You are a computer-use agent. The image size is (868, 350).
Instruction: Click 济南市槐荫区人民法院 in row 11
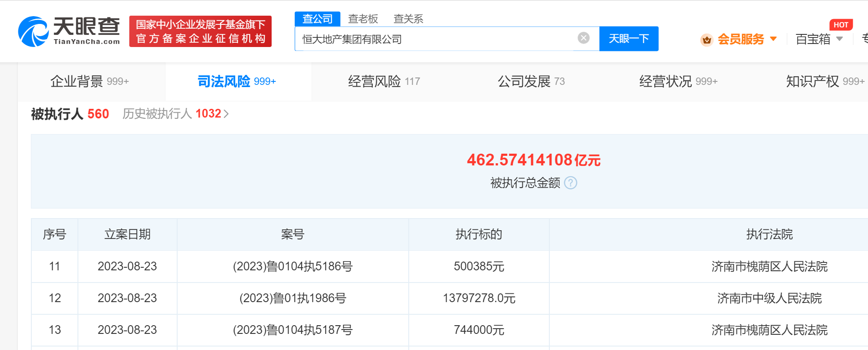[x=769, y=266]
